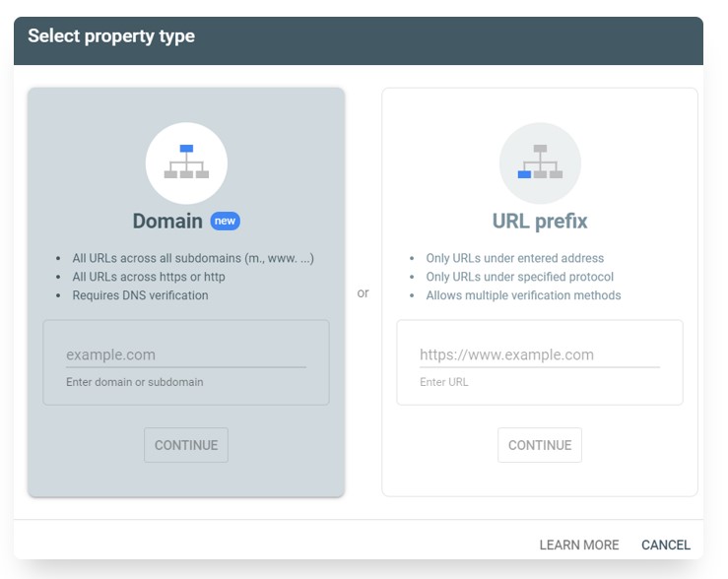This screenshot has height=579, width=728.
Task: Select the URL prefix heading
Action: [540, 221]
